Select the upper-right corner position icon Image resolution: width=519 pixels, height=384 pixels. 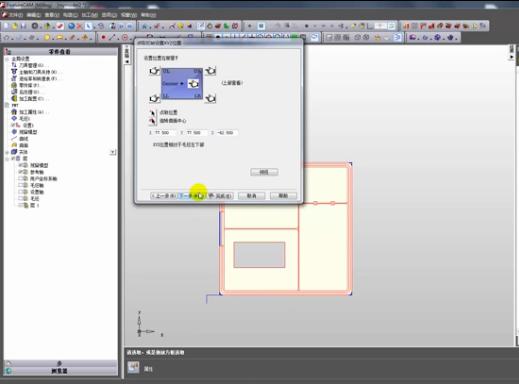[210, 71]
